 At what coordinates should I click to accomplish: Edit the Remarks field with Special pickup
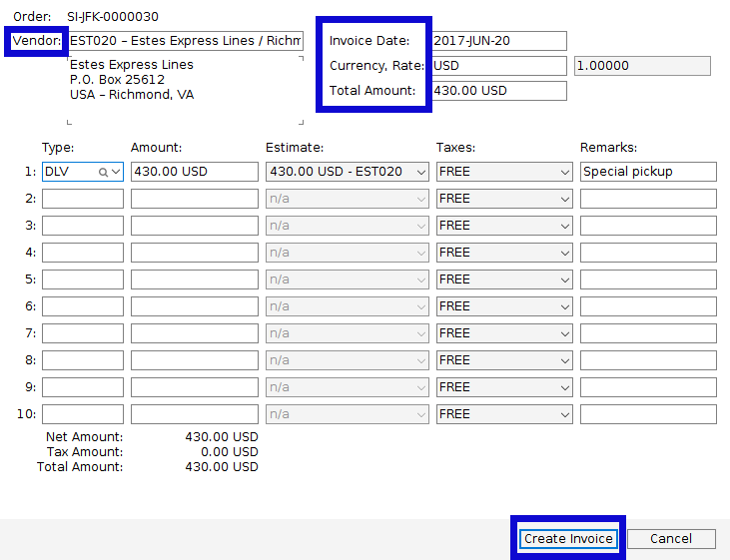pyautogui.click(x=648, y=172)
